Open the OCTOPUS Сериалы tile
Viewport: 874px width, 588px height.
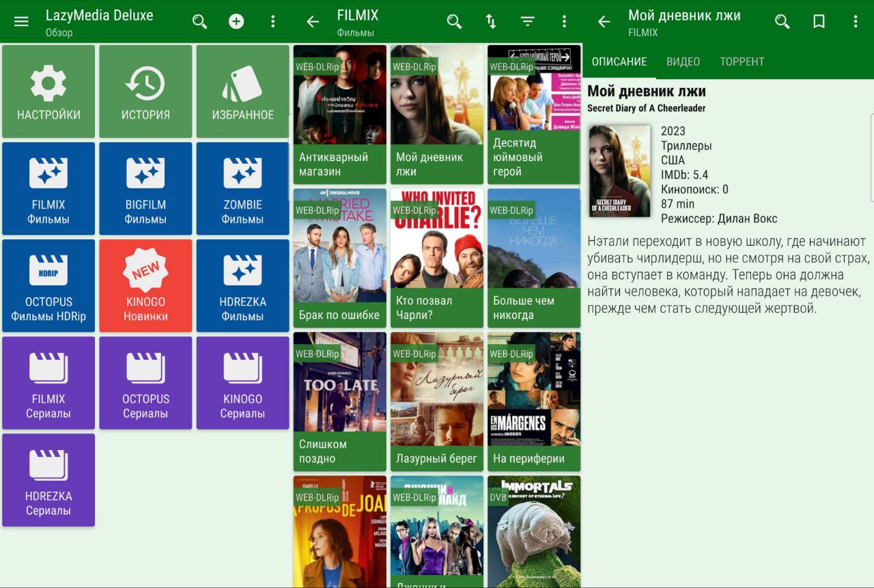click(x=145, y=383)
